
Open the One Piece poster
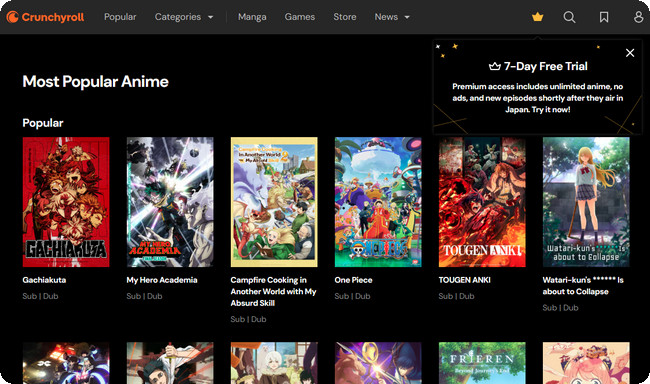378,202
